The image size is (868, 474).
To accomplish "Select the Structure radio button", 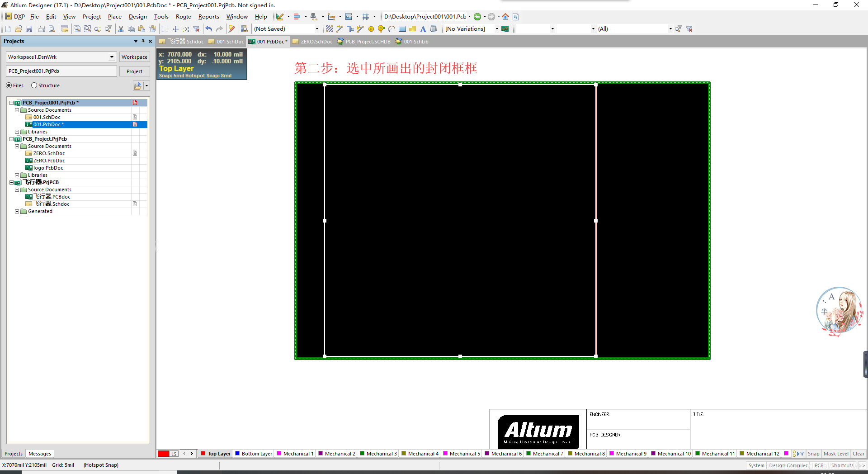I will coord(34,85).
